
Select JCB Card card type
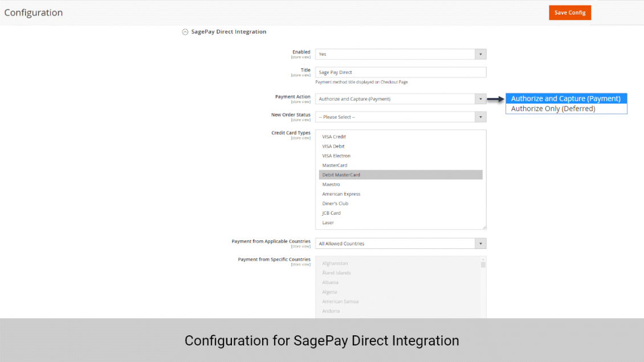(x=401, y=213)
